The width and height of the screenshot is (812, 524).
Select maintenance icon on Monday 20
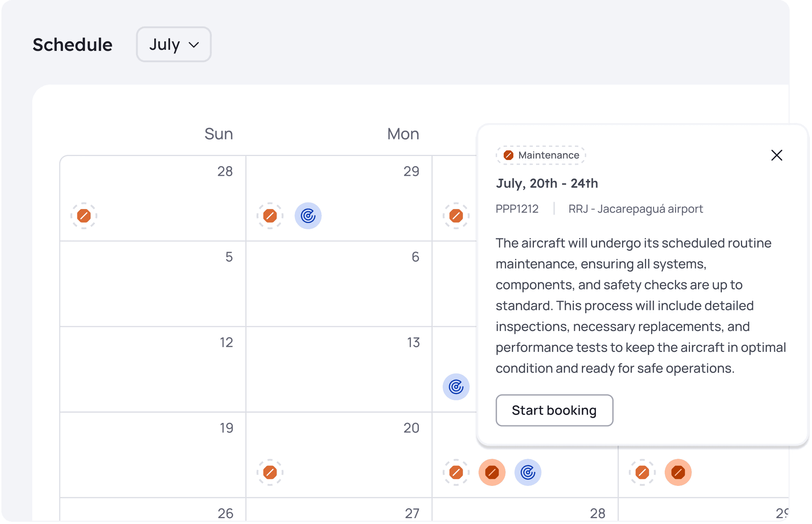click(x=270, y=472)
